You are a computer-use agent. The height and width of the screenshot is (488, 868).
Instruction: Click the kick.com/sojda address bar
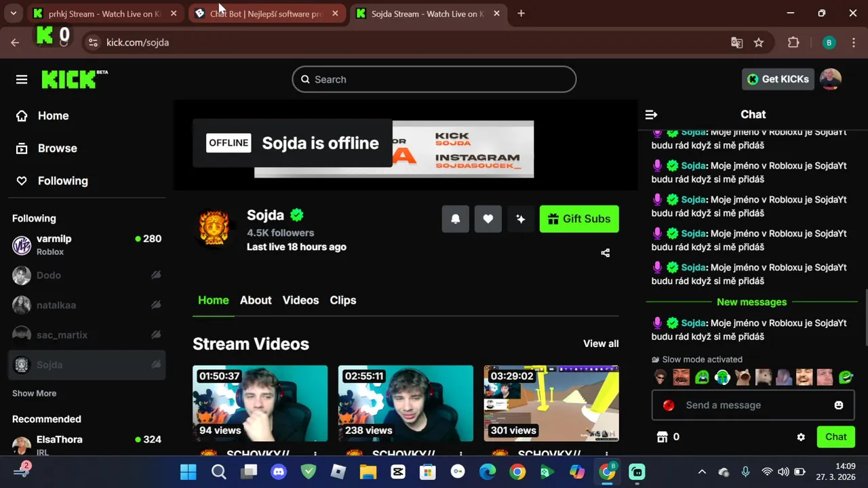tap(138, 43)
